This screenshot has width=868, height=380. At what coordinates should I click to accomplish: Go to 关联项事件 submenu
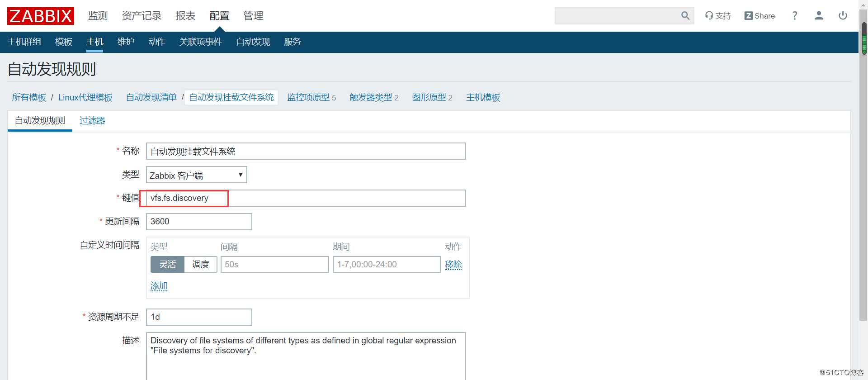[x=201, y=42]
